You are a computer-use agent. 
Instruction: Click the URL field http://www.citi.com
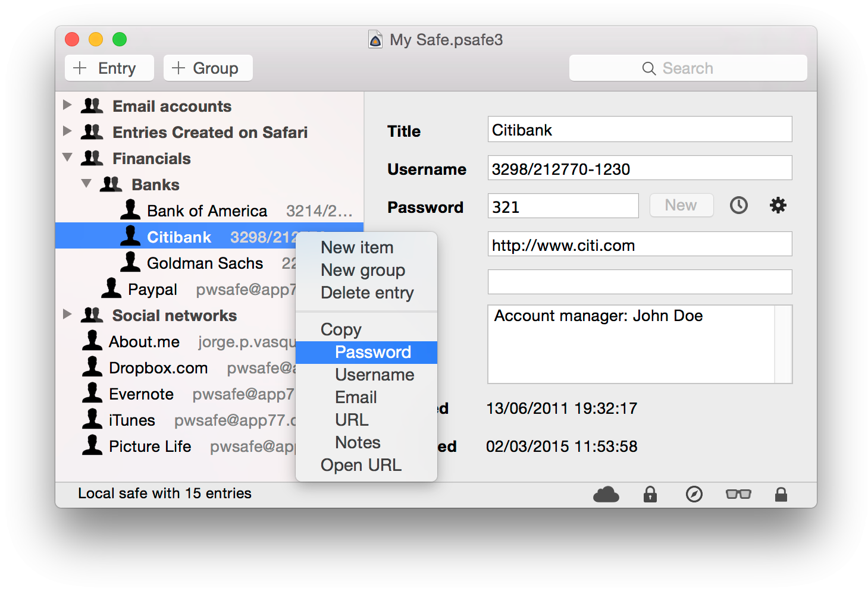coord(640,244)
